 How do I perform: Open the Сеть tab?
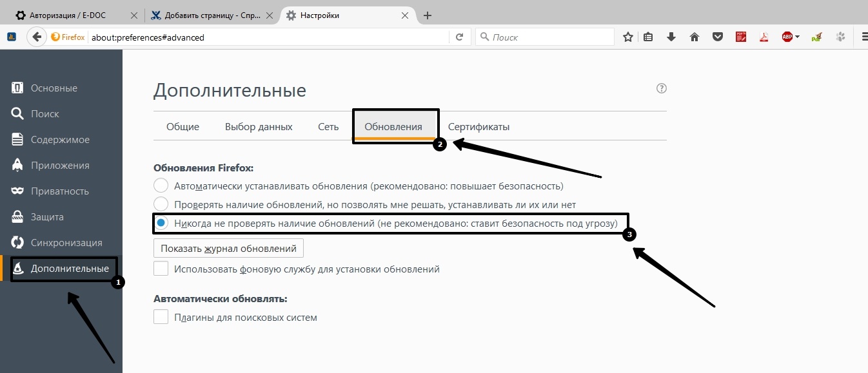pyautogui.click(x=328, y=127)
